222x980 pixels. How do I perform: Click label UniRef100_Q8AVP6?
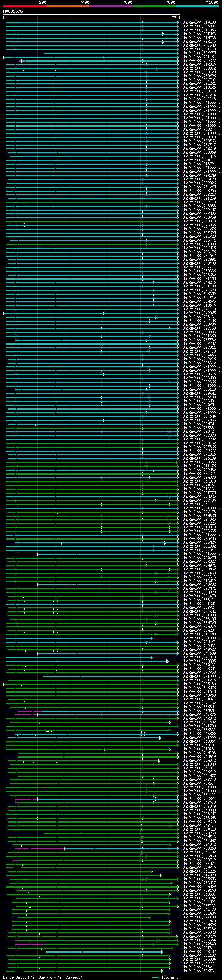(x=199, y=76)
